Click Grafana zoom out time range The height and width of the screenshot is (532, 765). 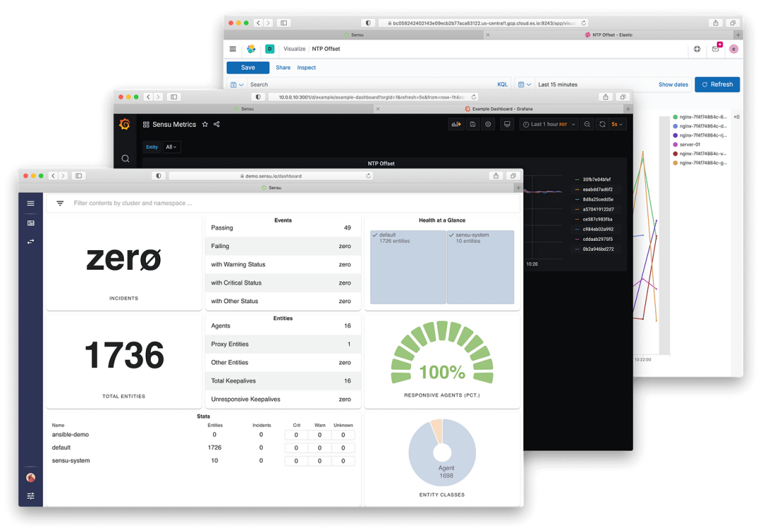tap(587, 125)
